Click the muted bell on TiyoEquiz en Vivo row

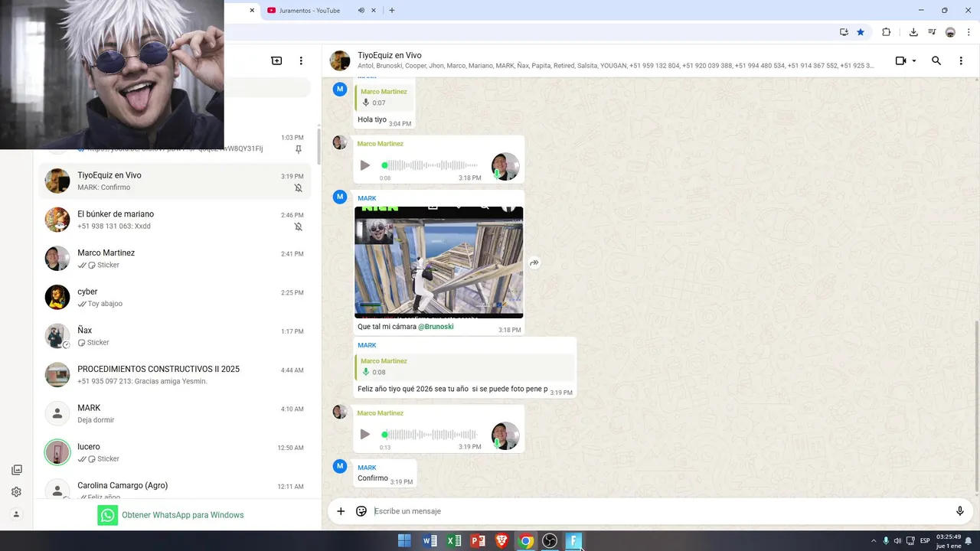(299, 187)
